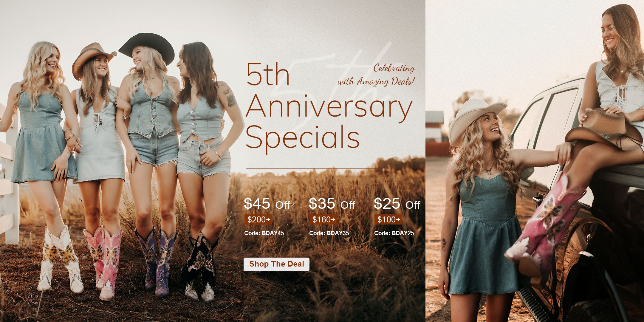Image resolution: width=644 pixels, height=322 pixels.
Task: Click the purple butterfly cowboy boots
Action: (x=156, y=262)
